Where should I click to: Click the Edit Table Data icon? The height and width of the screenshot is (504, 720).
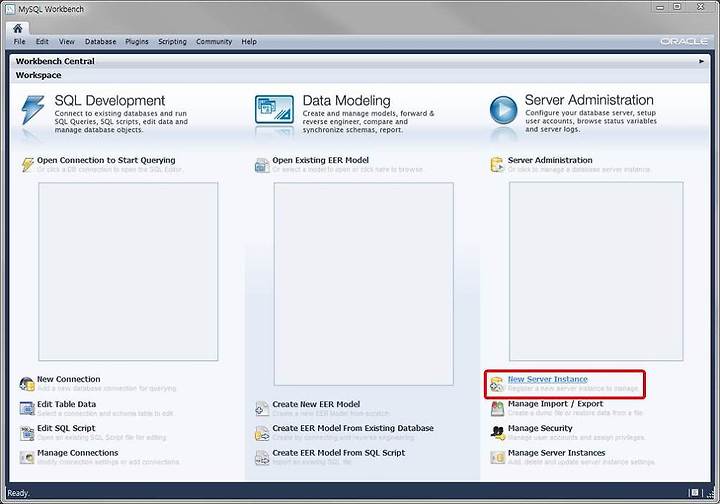27,408
